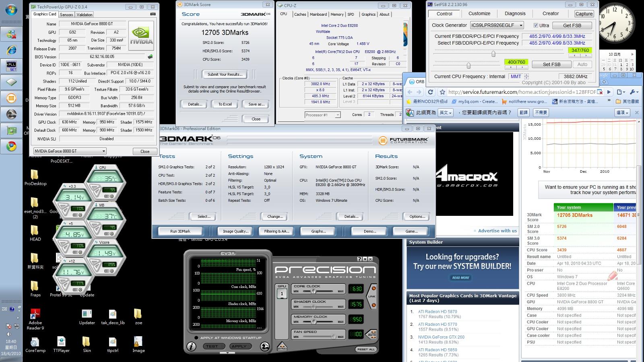Toggle AUTO fan speed in Precision

[x=372, y=335]
